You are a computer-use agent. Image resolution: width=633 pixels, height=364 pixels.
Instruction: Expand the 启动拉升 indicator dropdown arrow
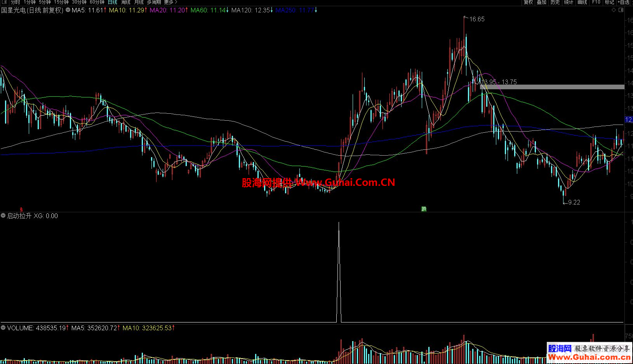coord(3,216)
